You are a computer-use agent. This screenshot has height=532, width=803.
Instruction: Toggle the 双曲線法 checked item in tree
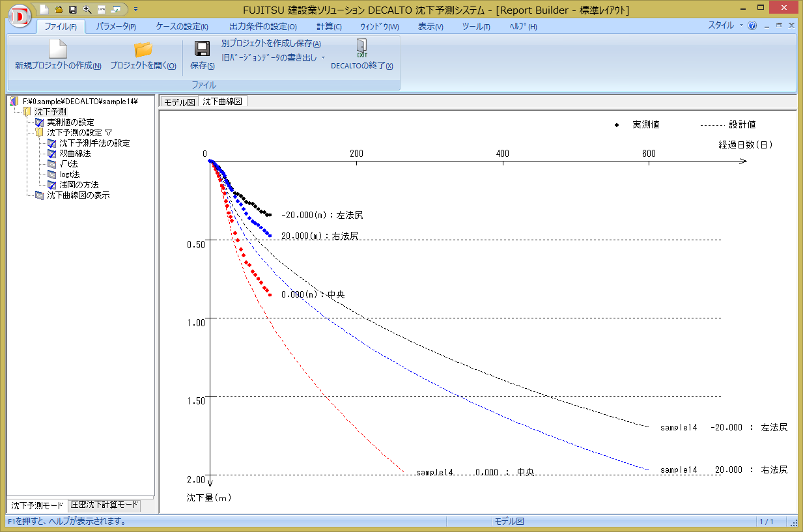tap(52, 154)
